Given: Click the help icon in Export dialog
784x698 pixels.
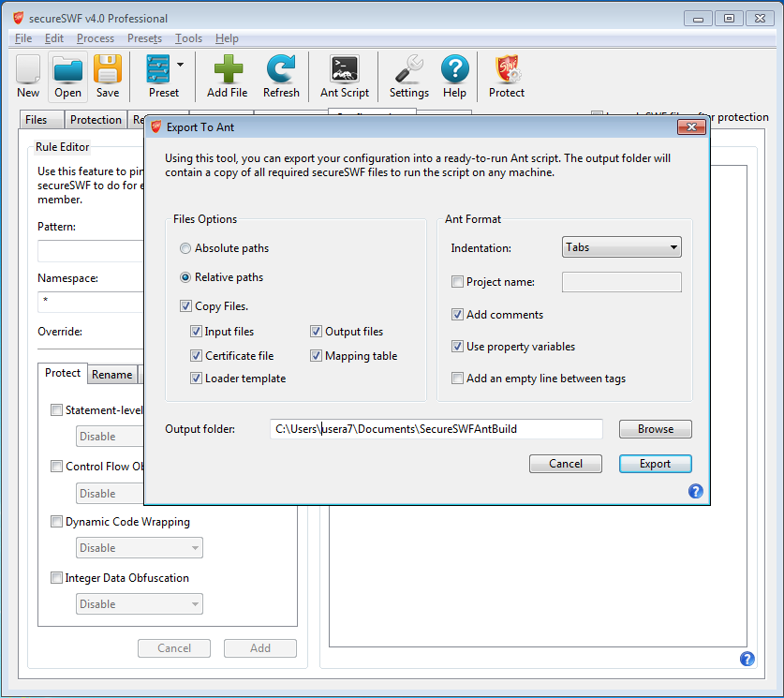Looking at the screenshot, I should 695,491.
